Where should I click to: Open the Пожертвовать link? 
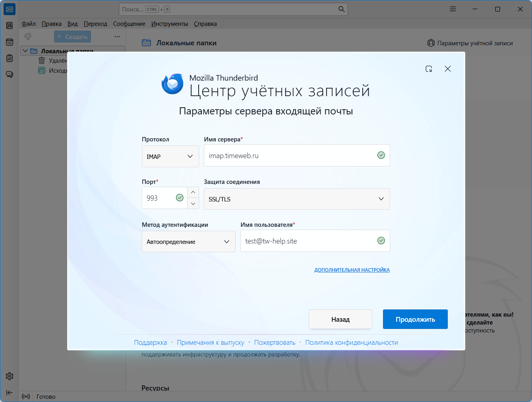[x=275, y=342]
